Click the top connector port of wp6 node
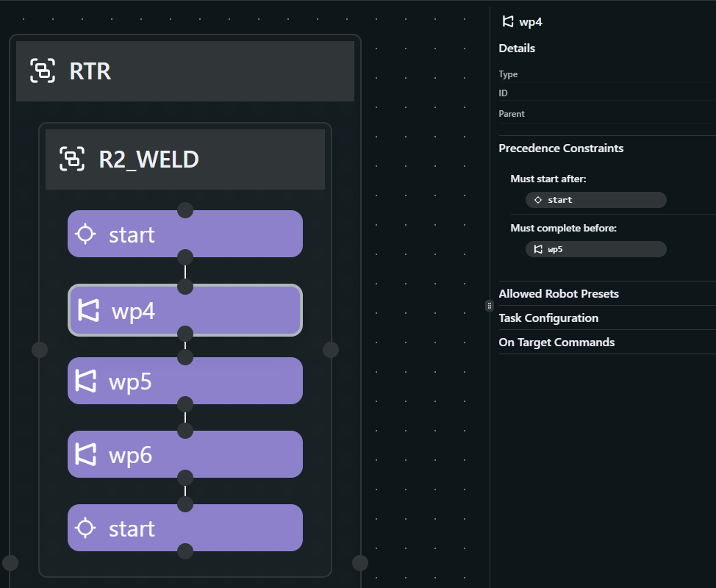716x588 pixels. pyautogui.click(x=185, y=431)
